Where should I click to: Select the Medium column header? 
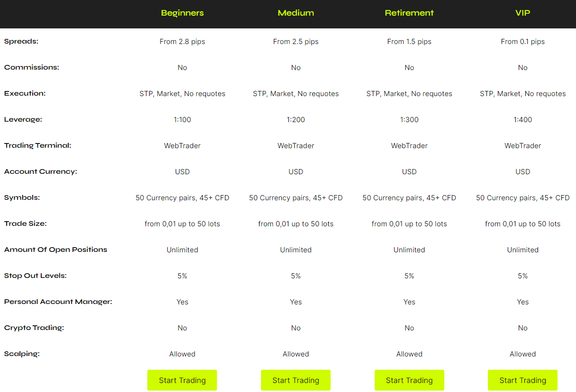pyautogui.click(x=296, y=13)
